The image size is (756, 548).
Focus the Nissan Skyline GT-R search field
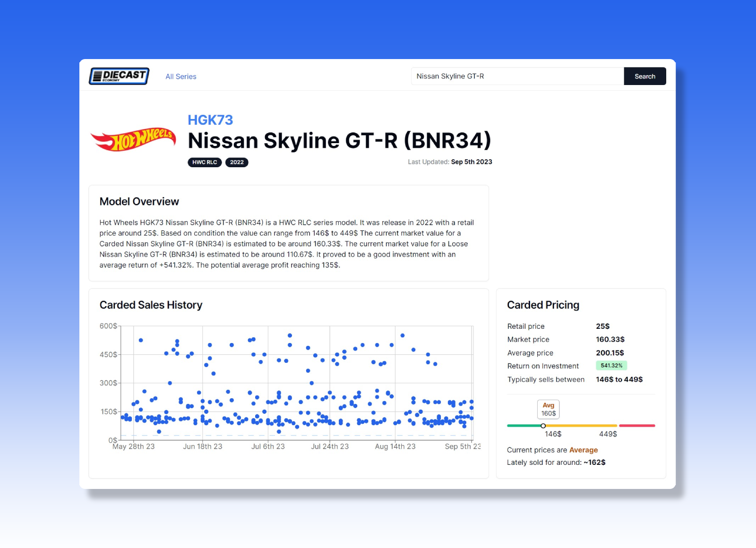coord(517,76)
